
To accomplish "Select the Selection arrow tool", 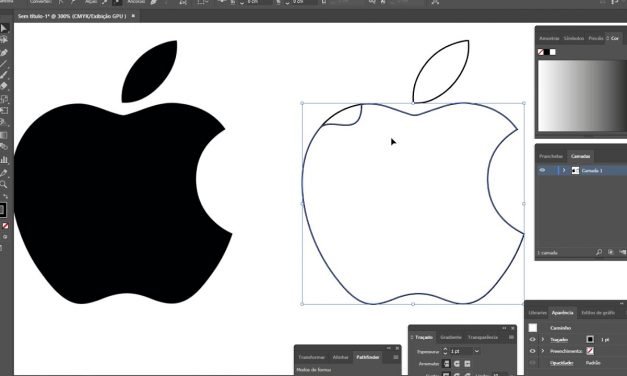I will [4, 28].
